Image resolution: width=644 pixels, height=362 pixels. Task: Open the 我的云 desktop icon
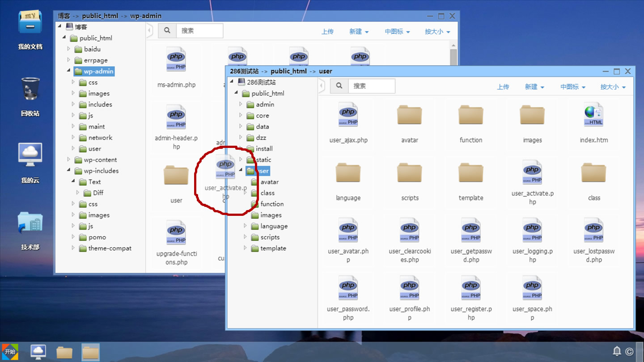pos(30,155)
